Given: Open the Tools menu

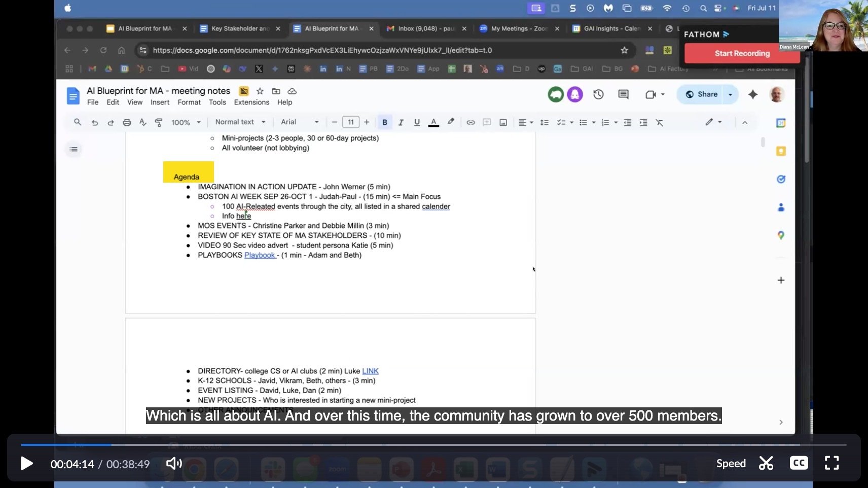Looking at the screenshot, I should 218,102.
